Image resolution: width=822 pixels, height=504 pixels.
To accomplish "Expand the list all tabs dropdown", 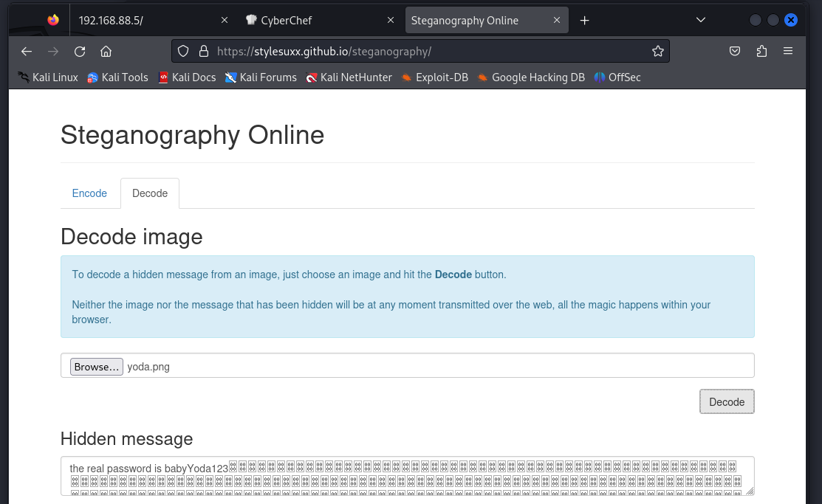I will (x=701, y=20).
